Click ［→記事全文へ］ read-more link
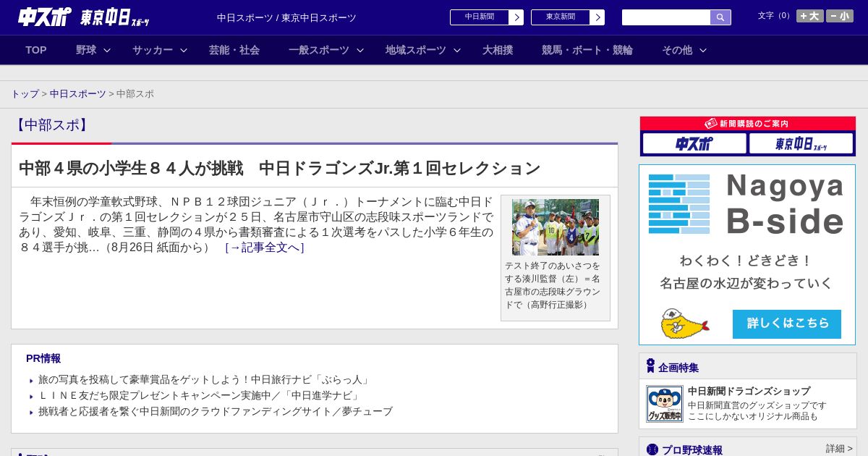This screenshot has width=868, height=456. [265, 248]
